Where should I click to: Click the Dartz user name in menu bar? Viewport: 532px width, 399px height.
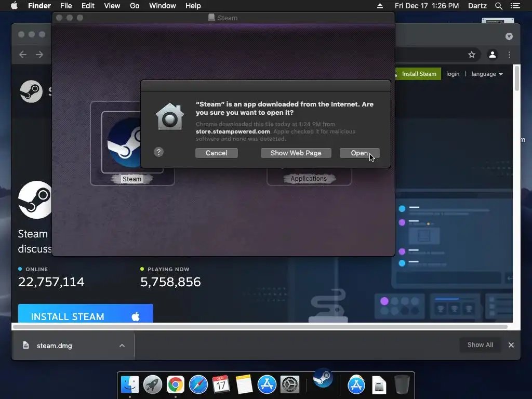coord(477,6)
